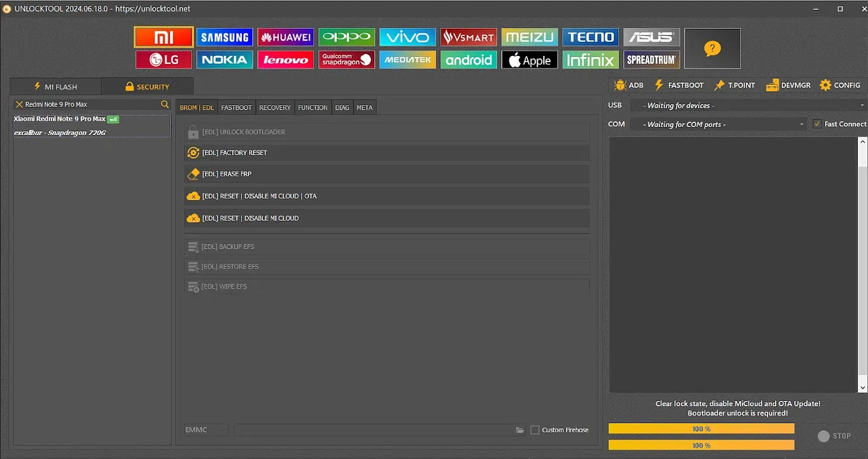868x459 pixels.
Task: Click the log panel scrollbar up arrow
Action: click(863, 142)
